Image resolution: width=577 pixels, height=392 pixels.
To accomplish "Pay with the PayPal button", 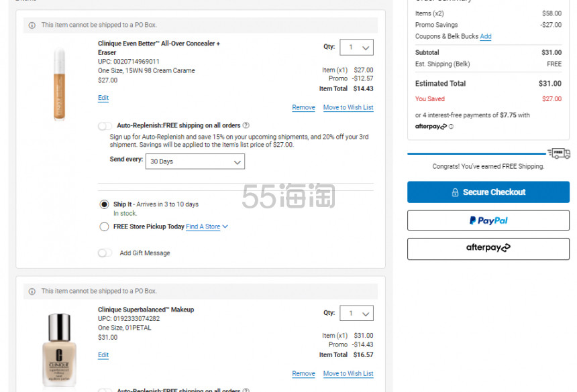I will (488, 220).
